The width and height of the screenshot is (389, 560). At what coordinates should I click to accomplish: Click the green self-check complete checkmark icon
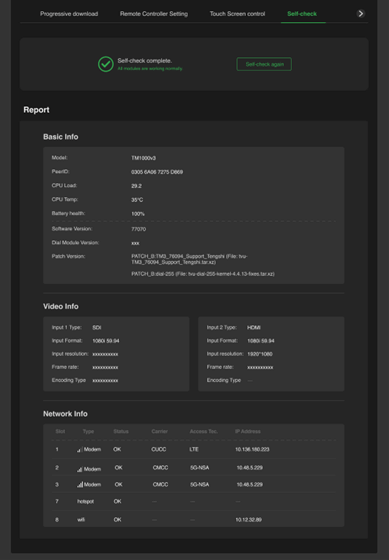coord(106,64)
